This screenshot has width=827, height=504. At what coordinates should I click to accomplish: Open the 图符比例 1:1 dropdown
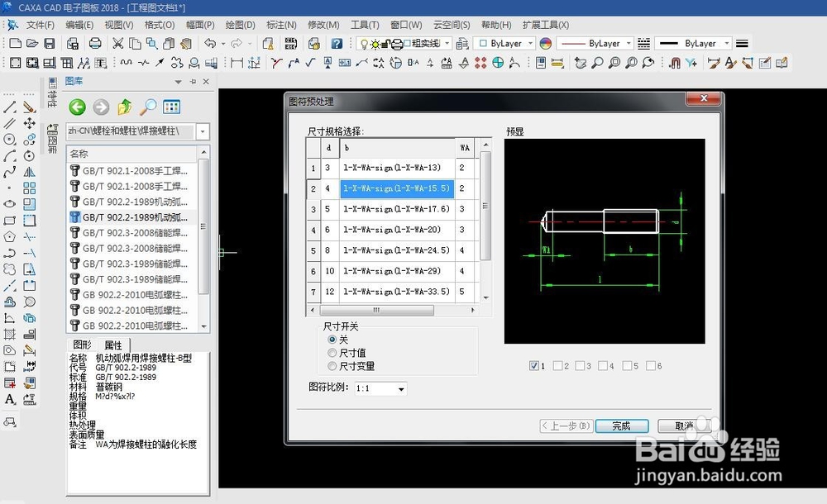pos(401,389)
